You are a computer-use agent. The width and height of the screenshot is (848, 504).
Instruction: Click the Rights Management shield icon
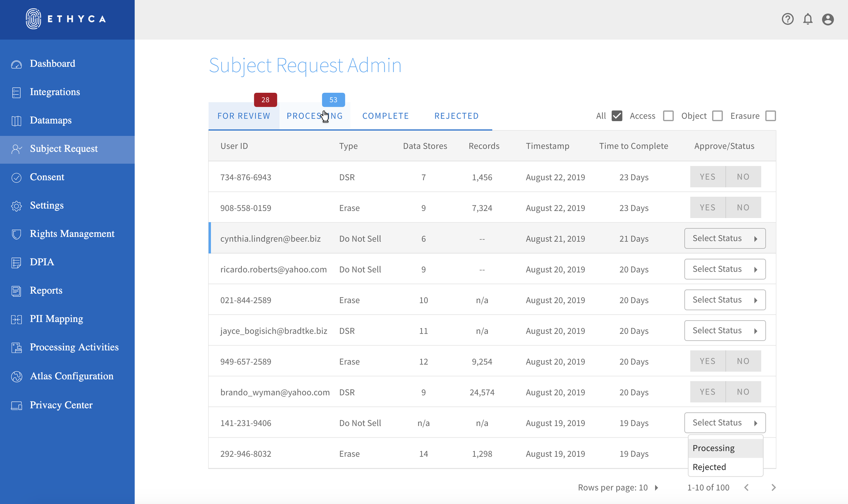(16, 234)
